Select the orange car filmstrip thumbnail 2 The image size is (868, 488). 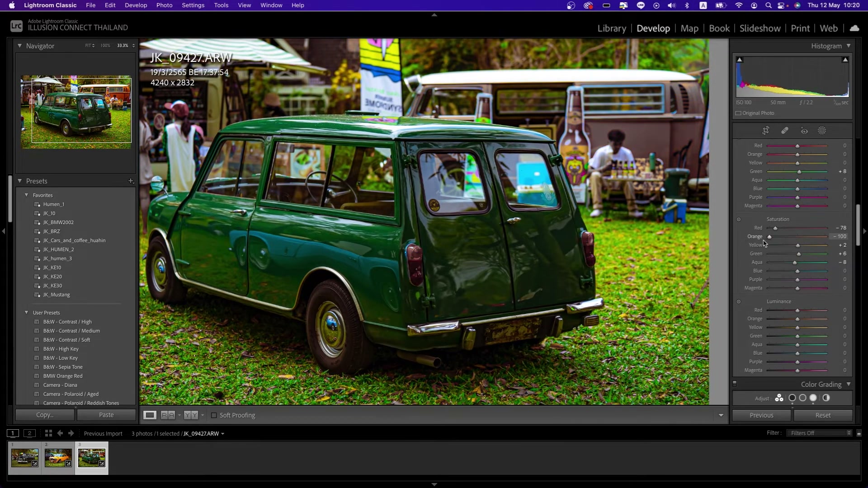58,458
